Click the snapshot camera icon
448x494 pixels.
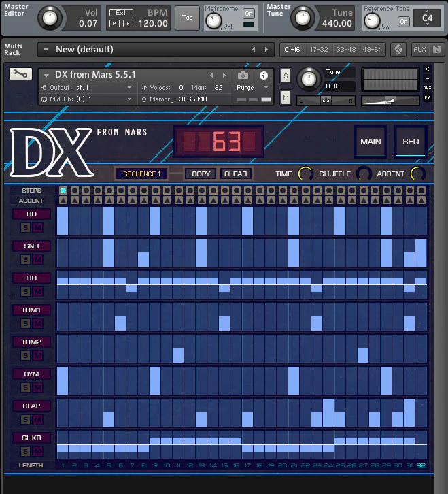coord(243,76)
